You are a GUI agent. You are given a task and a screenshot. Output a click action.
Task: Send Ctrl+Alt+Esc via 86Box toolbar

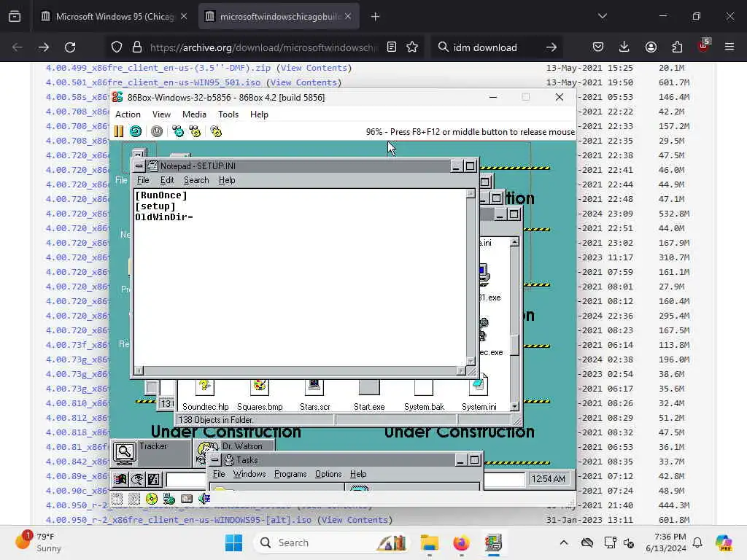click(x=195, y=131)
